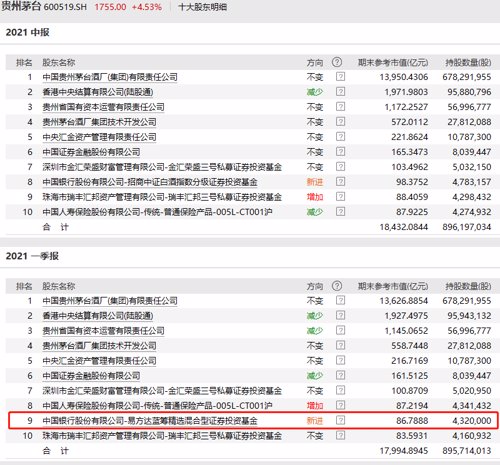Click 4,320,000 shares value in 一季报 table
The width and height of the screenshot is (500, 465).
point(472,421)
